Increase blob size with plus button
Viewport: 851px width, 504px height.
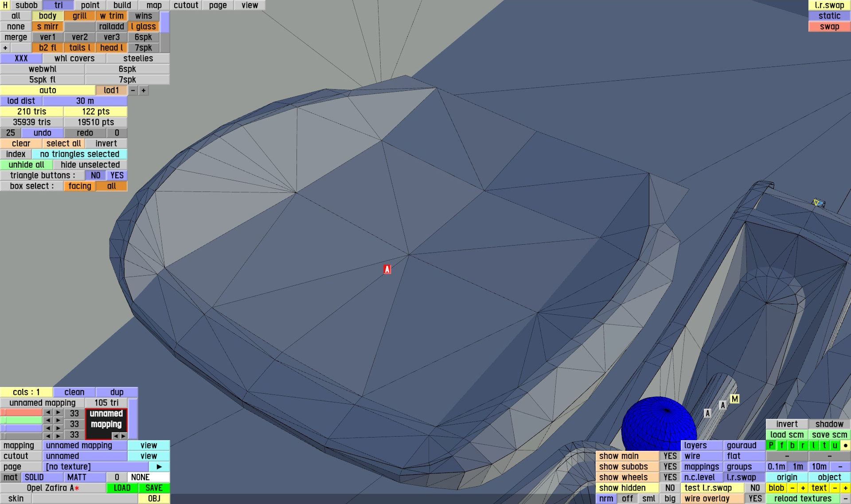[803, 488]
